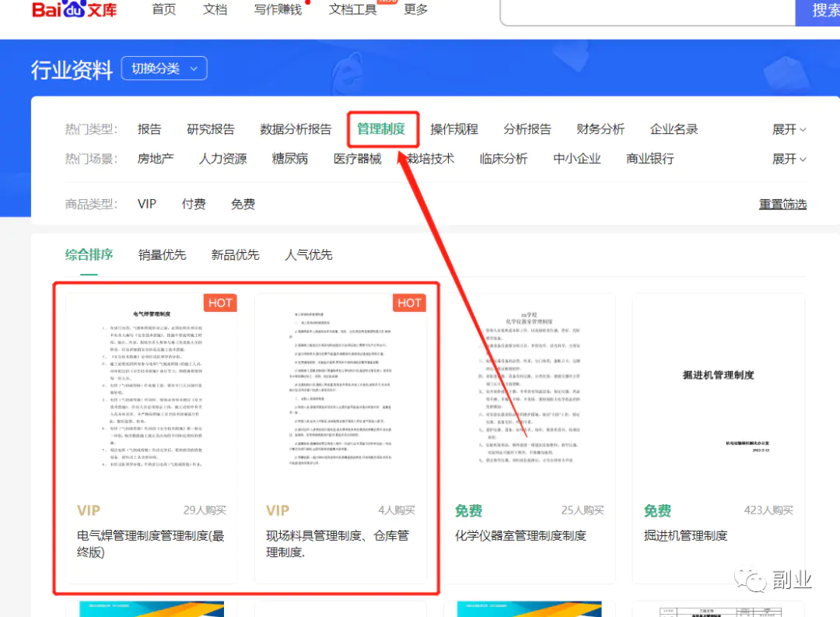The image size is (840, 617).
Task: Open 文档工具 in the top navigation
Action: click(352, 9)
